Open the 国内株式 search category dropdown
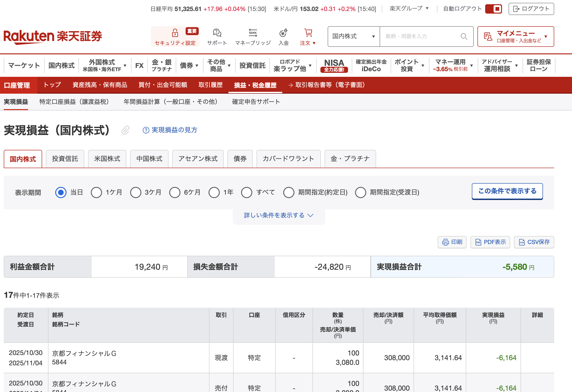The image size is (572, 392). click(353, 37)
